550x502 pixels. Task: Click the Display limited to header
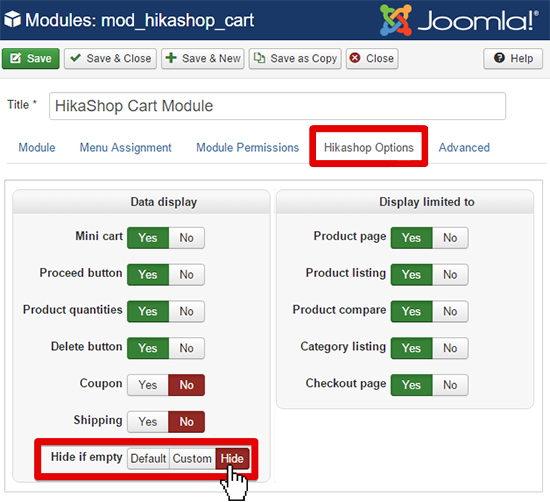[x=405, y=202]
